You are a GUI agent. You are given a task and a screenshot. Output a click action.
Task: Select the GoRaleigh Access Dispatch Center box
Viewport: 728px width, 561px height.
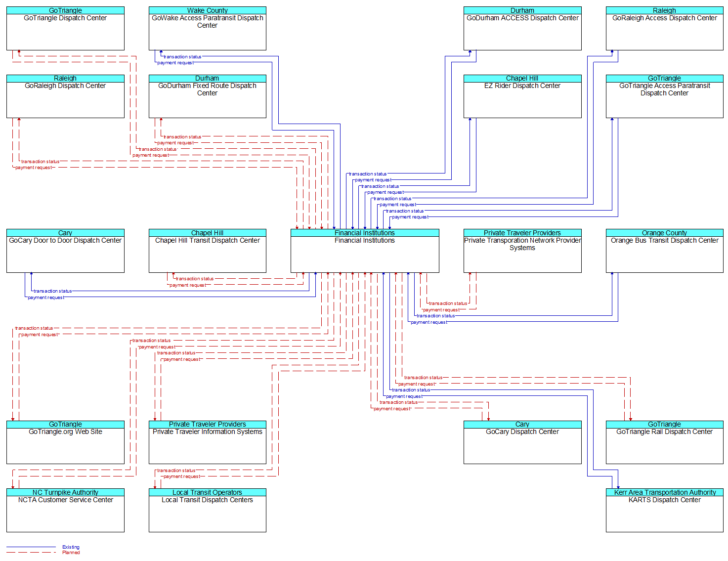(665, 28)
